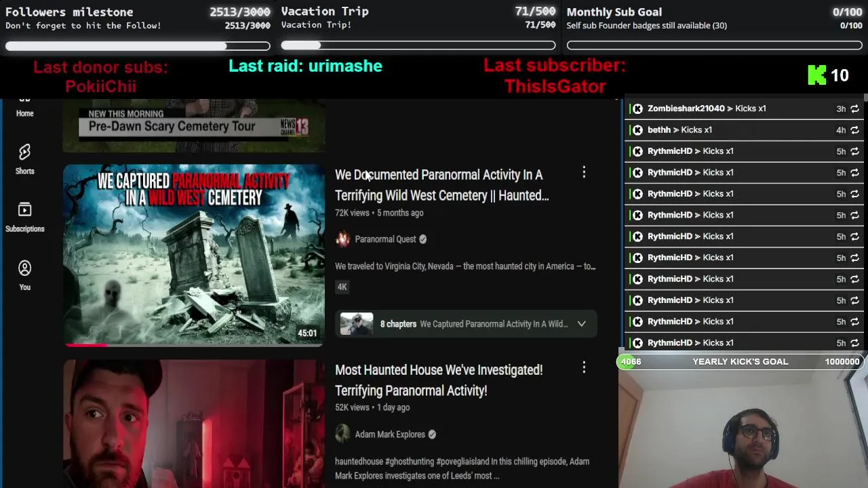Click 'Last raid: urimashe' text
Screen dimensions: 868x488
click(x=305, y=66)
